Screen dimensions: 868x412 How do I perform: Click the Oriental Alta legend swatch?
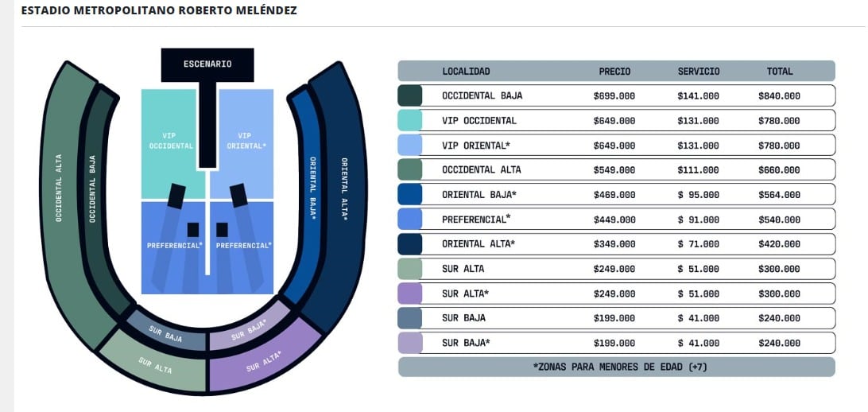[x=409, y=244]
